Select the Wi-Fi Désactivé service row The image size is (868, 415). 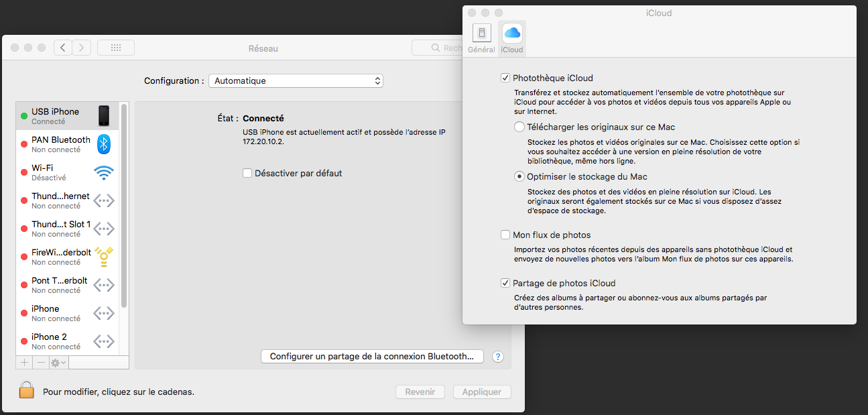coord(68,172)
